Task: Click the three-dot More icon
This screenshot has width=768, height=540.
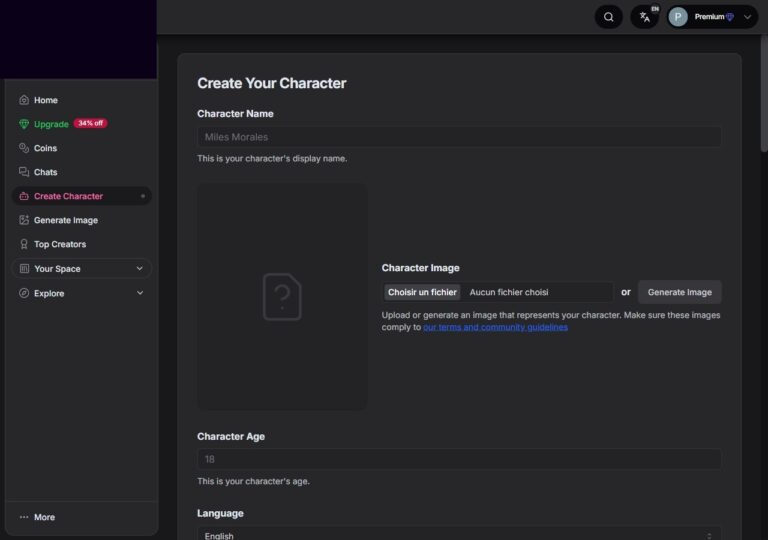Action: [x=24, y=517]
